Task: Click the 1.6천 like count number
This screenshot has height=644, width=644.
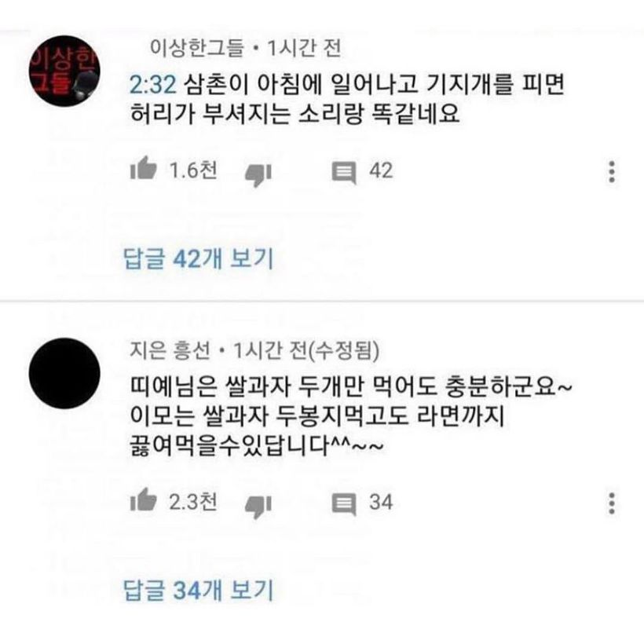Action: (x=193, y=170)
